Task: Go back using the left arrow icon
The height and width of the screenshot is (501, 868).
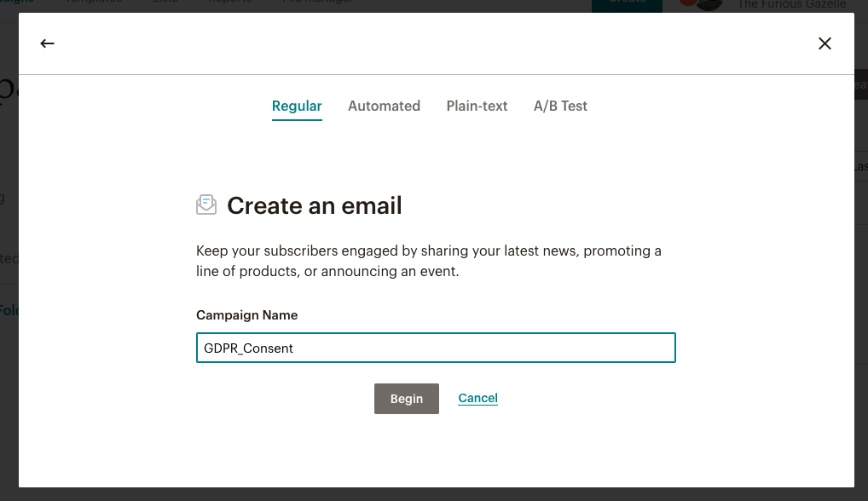Action: pyautogui.click(x=47, y=43)
